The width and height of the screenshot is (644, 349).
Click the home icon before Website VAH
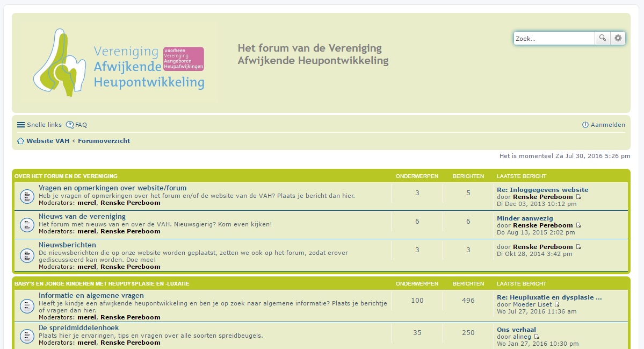20,141
